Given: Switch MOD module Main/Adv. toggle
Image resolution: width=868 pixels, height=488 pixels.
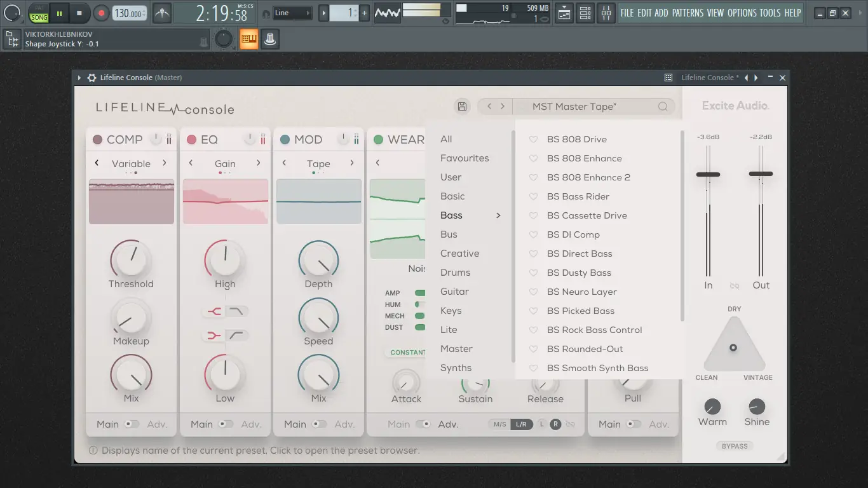Looking at the screenshot, I should coord(319,424).
